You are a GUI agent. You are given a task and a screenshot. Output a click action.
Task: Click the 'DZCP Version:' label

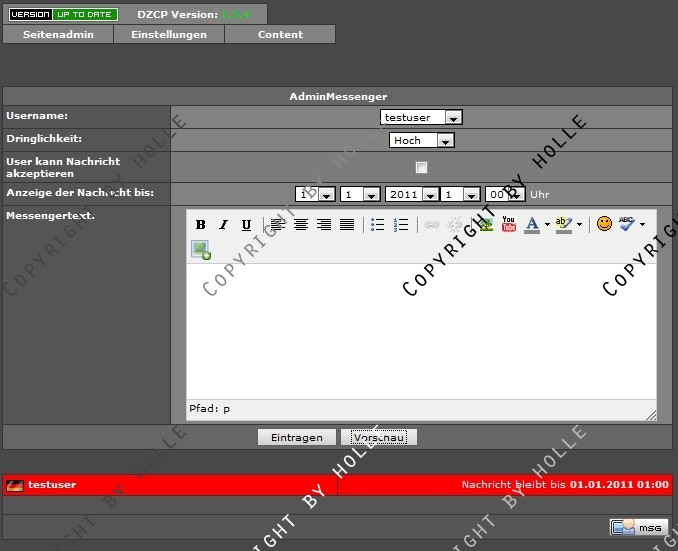(178, 14)
